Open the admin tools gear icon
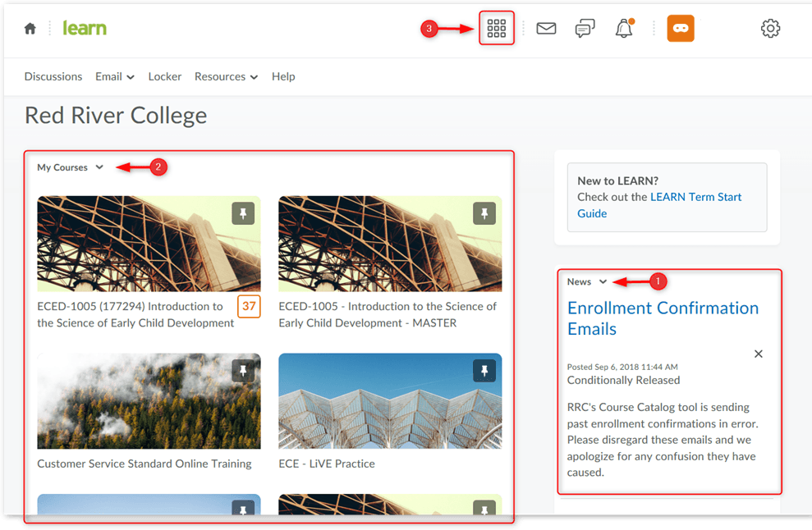 [770, 29]
